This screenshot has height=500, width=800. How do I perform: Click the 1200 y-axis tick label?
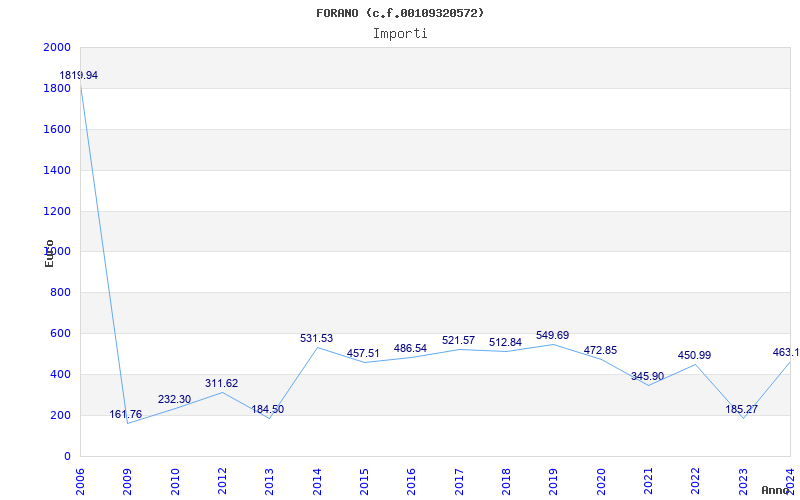click(x=57, y=211)
